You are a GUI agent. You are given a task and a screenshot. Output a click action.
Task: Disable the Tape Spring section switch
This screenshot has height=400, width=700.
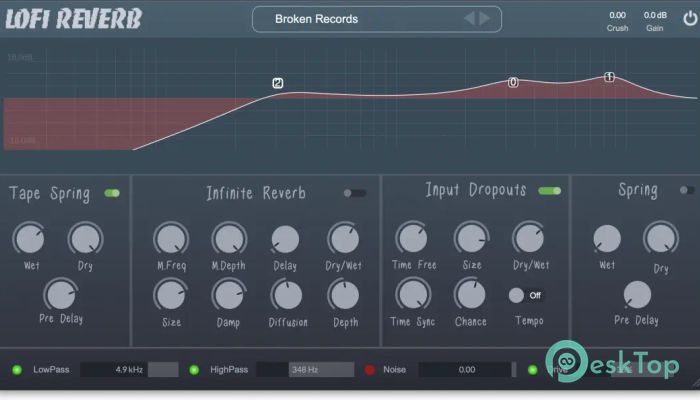click(x=111, y=192)
